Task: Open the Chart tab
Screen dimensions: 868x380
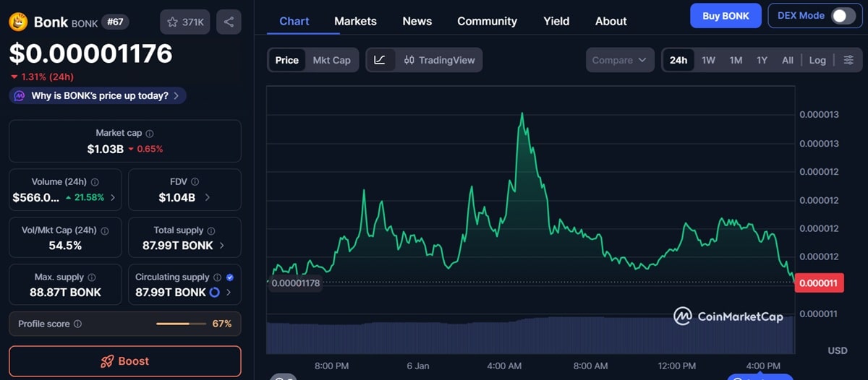Action: (x=294, y=21)
